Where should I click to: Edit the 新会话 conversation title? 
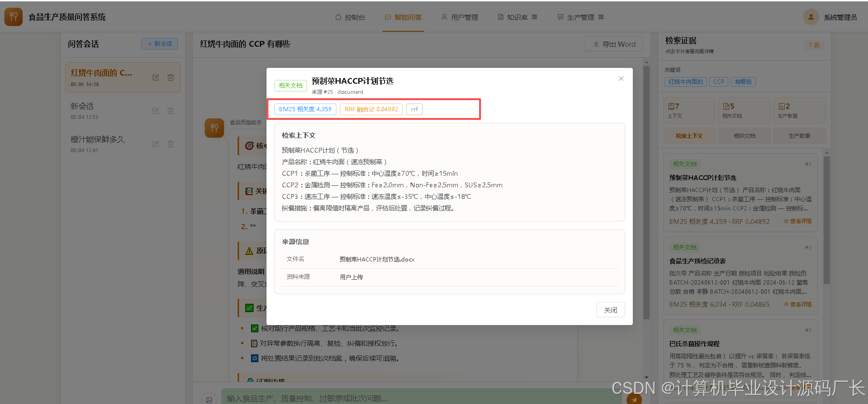pyautogui.click(x=156, y=111)
